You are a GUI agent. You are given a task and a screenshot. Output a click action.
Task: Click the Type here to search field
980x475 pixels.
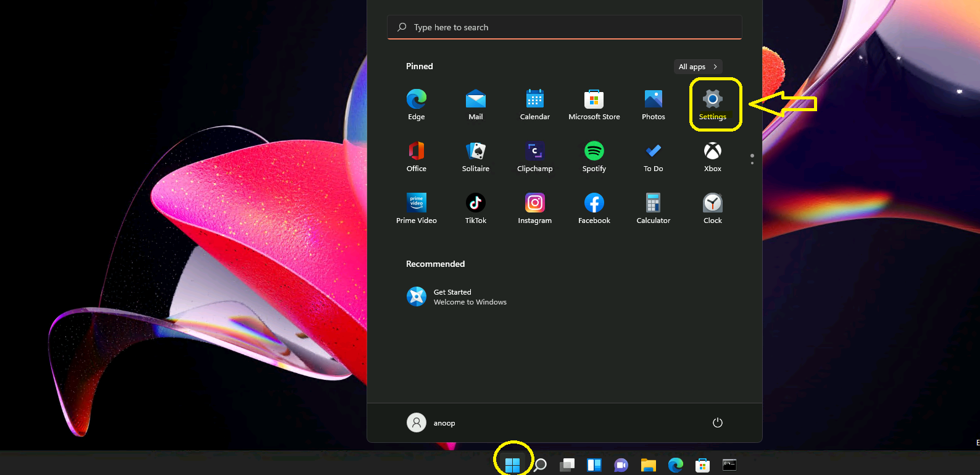point(565,27)
